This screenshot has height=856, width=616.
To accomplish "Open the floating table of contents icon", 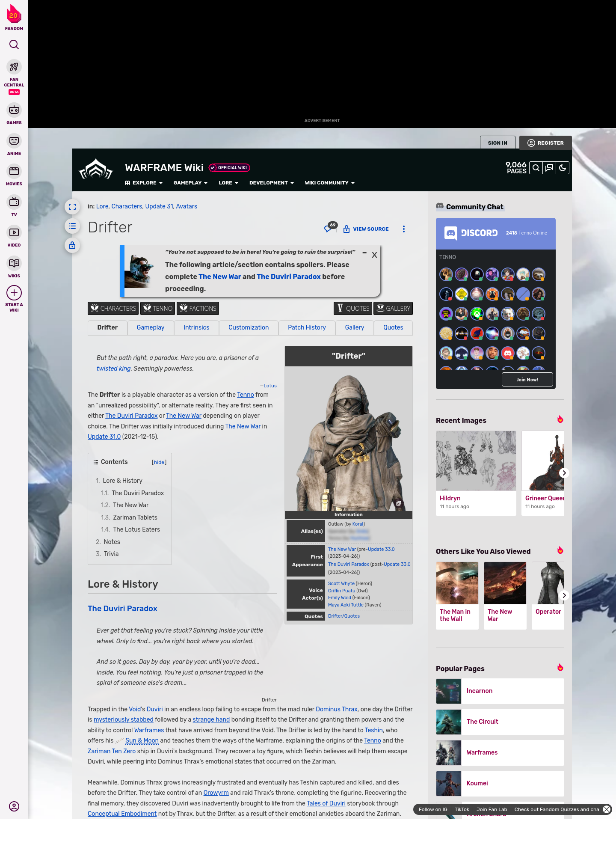I will coord(72,226).
